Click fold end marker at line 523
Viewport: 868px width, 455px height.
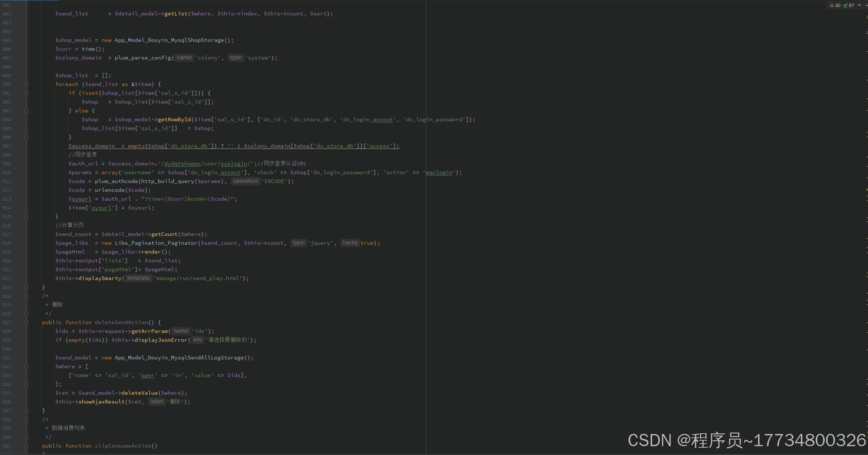tap(26, 287)
